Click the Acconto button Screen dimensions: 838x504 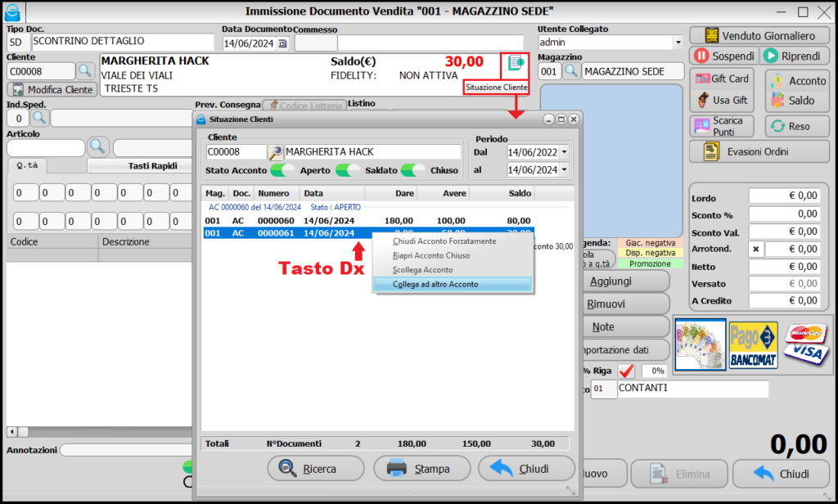pyautogui.click(x=797, y=81)
